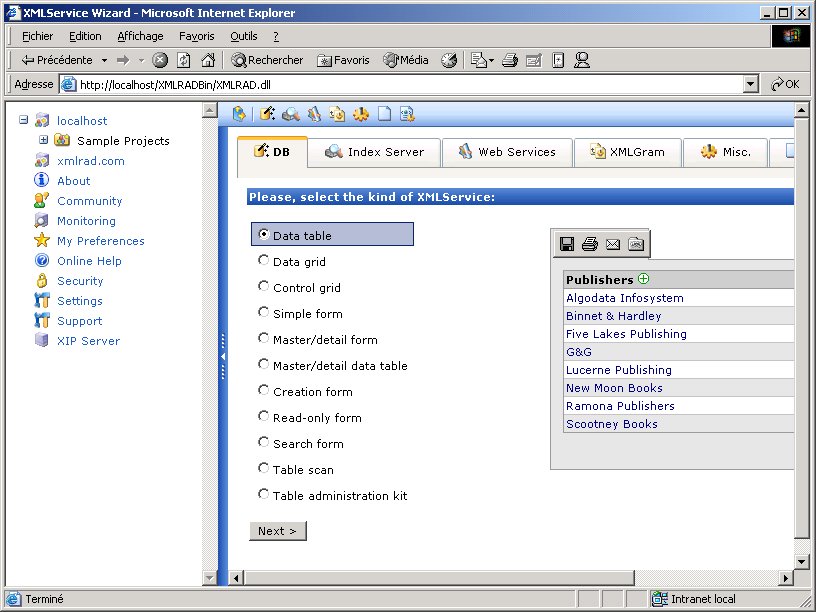Select the Data grid radio button
The height and width of the screenshot is (612, 816).
pos(264,261)
